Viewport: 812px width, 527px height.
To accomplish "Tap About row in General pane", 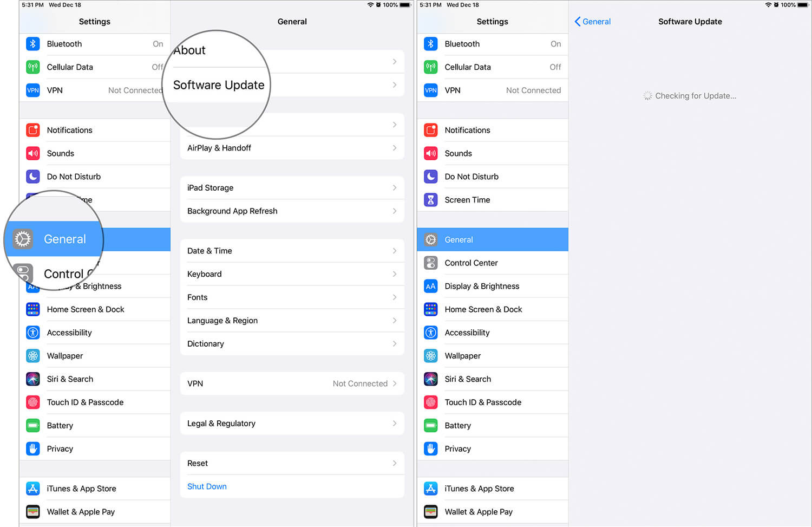I will pyautogui.click(x=292, y=62).
